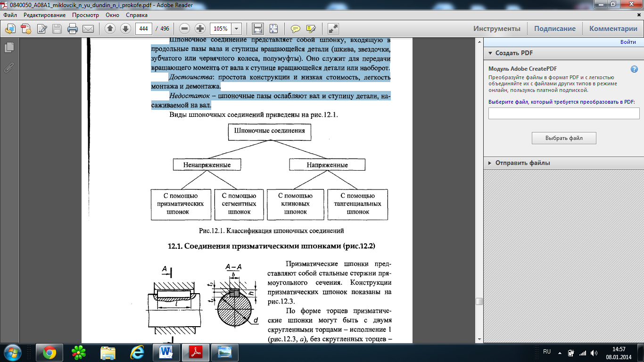
Task: Go to next page with down arrow
Action: click(125, 29)
